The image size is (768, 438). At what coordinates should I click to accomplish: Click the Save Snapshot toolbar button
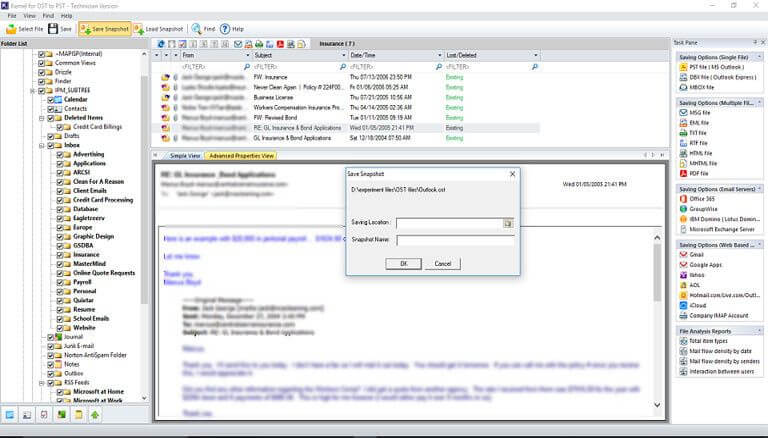click(105, 29)
